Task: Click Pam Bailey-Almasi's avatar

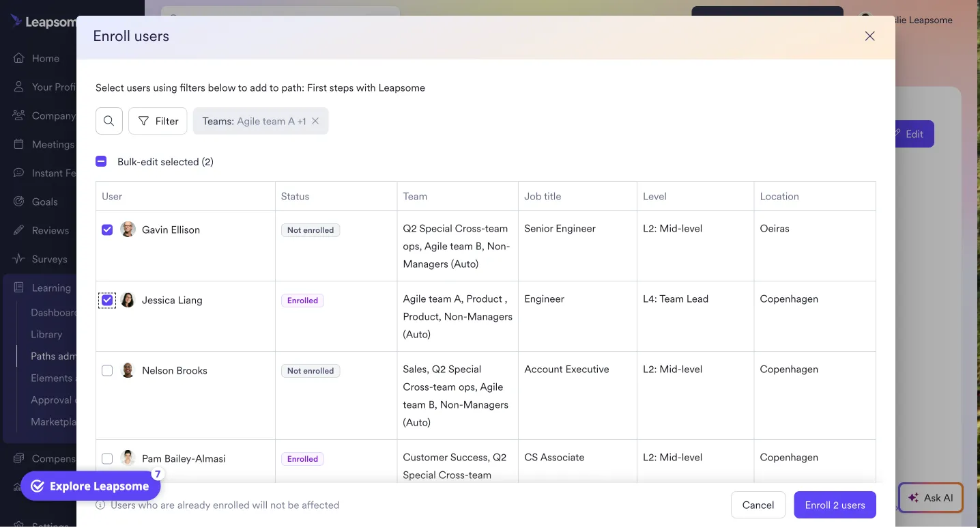Action: pyautogui.click(x=128, y=458)
